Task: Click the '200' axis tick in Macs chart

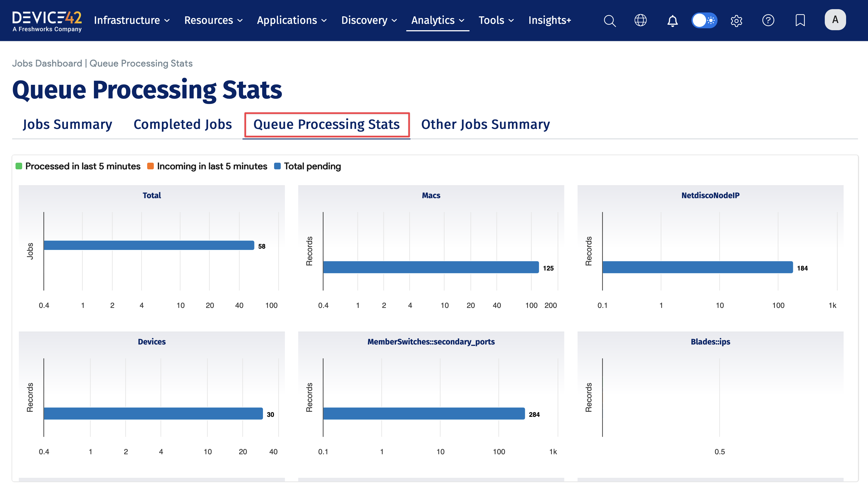Action: (551, 305)
